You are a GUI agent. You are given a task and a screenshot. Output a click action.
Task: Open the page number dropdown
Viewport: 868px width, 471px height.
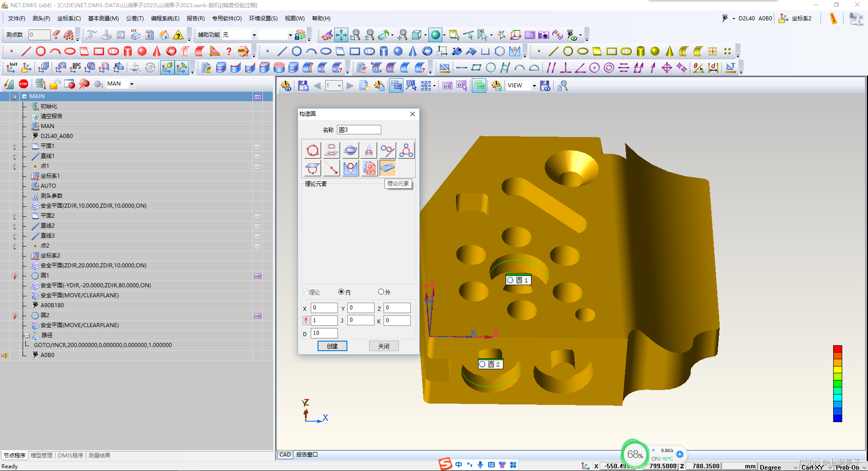click(339, 86)
